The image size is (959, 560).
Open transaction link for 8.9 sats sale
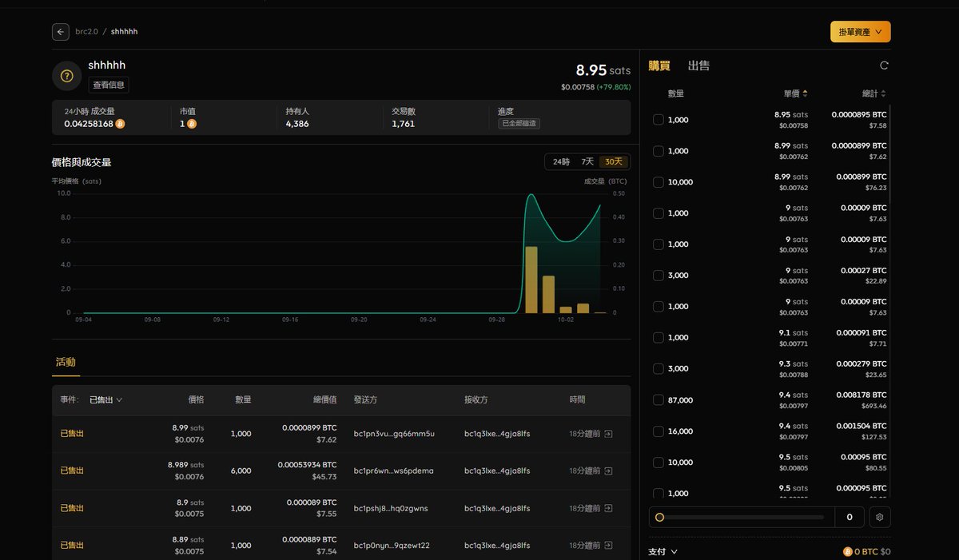tap(608, 508)
